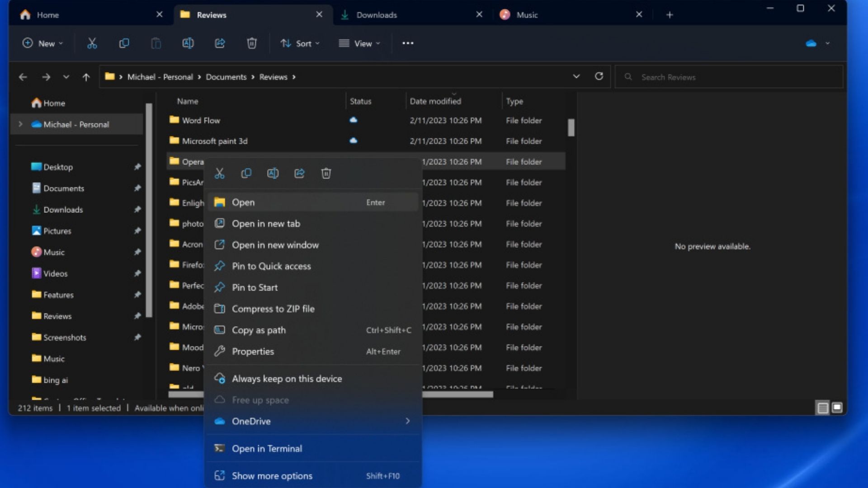Switch to large thumbnails view button
The image size is (868, 488).
(x=837, y=408)
